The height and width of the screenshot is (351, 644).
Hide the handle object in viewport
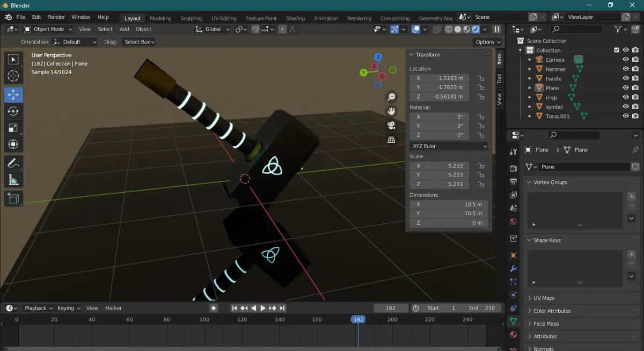[626, 78]
